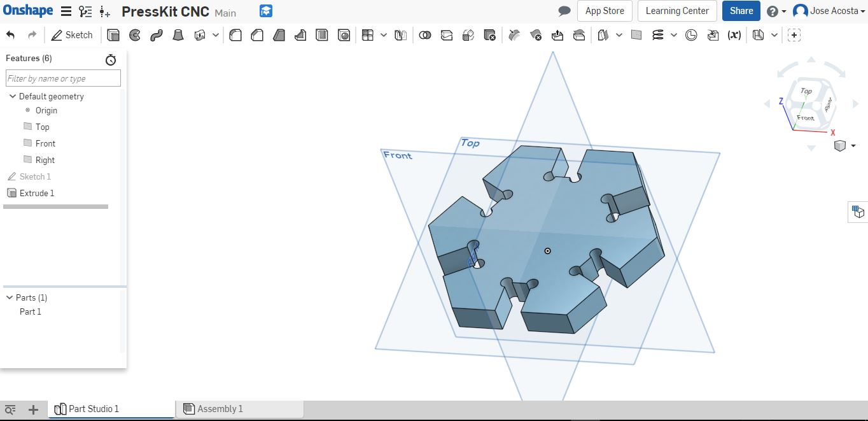The image size is (868, 421).
Task: Open the dropdown next to Helix tool
Action: tap(674, 35)
